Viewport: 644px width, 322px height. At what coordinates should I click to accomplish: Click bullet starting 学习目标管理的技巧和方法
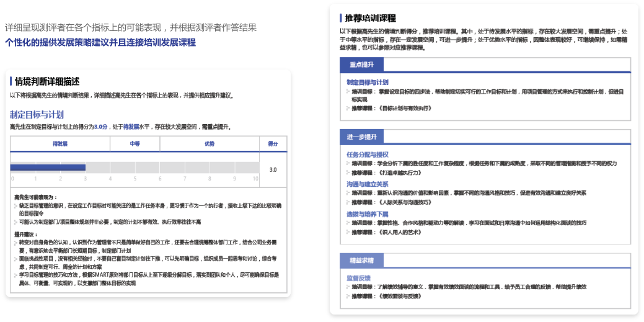pyautogui.click(x=150, y=279)
